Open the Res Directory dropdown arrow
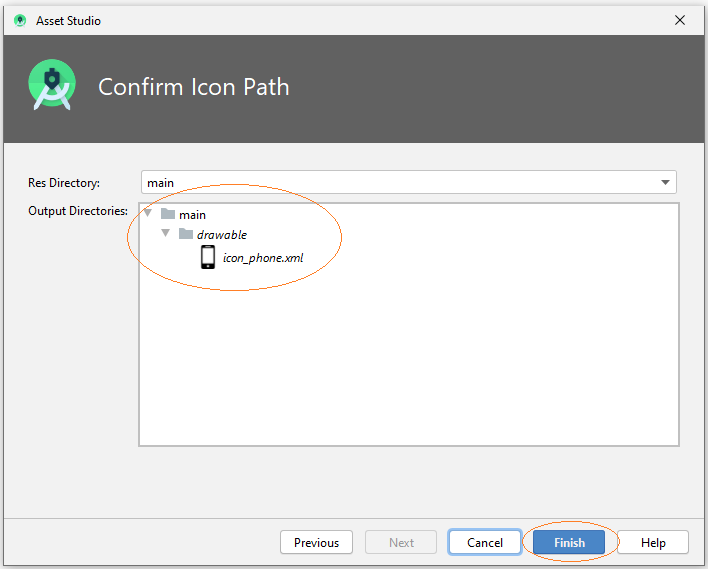708x569 pixels. [x=665, y=182]
